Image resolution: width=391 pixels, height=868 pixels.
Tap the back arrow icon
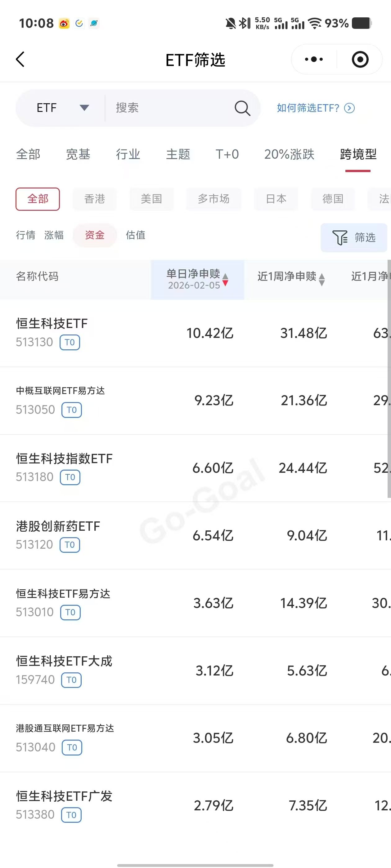20,59
